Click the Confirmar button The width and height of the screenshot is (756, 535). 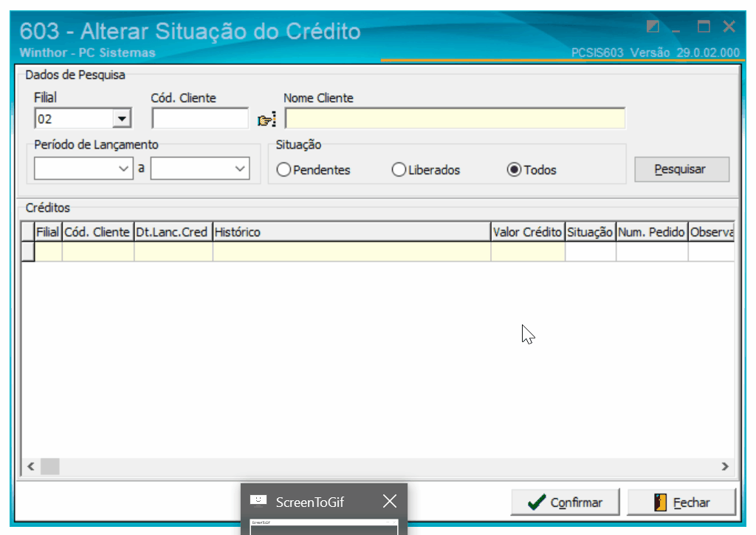point(565,502)
